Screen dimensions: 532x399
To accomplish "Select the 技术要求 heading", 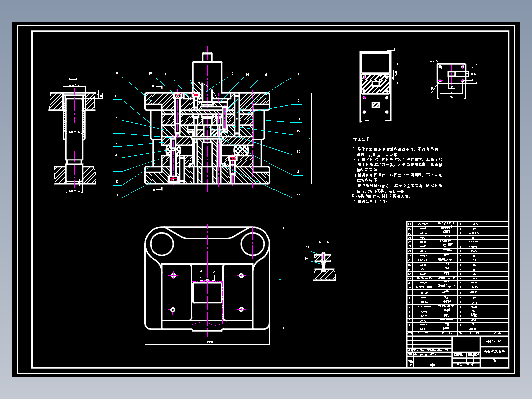I will [x=361, y=139].
